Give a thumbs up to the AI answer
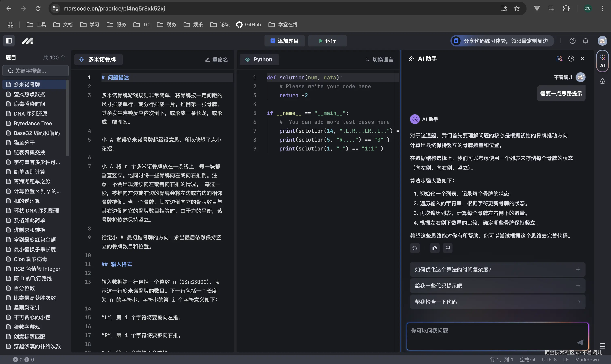This screenshot has height=364, width=611. [434, 248]
